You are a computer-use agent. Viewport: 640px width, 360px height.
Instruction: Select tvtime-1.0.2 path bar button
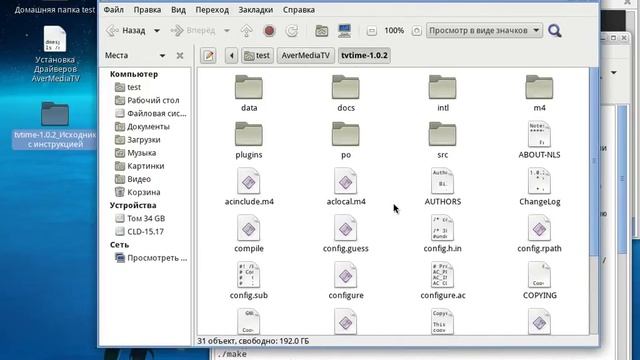(x=364, y=56)
